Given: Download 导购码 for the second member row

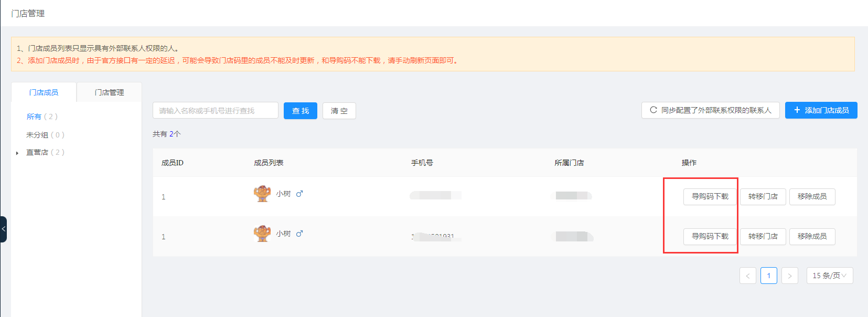Looking at the screenshot, I should pos(710,237).
